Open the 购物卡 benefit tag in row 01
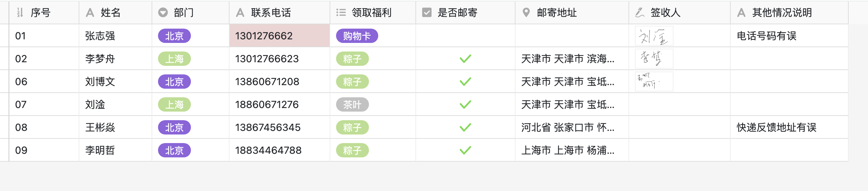 [x=357, y=36]
